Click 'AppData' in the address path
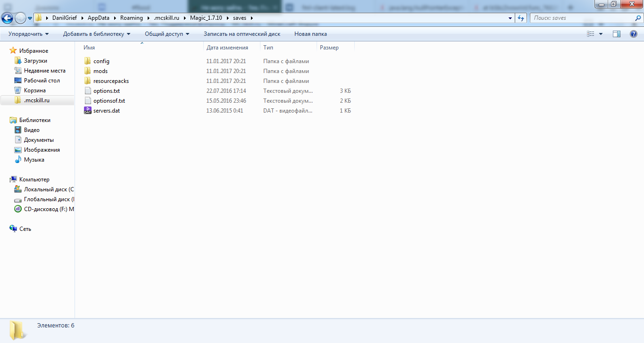This screenshot has height=343, width=644. point(99,18)
